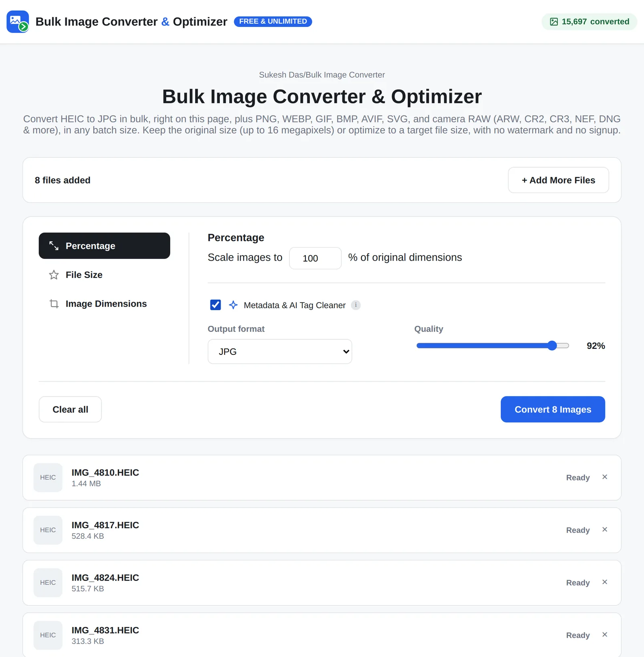Viewport: 644px width, 657px height.
Task: Click HEIC thumbnail badge of IMG_4810.HEIC
Action: click(x=48, y=478)
